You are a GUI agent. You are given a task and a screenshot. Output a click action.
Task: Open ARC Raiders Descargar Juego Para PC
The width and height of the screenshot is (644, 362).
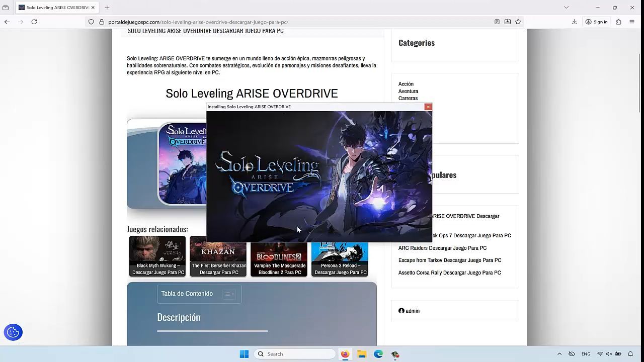442,248
